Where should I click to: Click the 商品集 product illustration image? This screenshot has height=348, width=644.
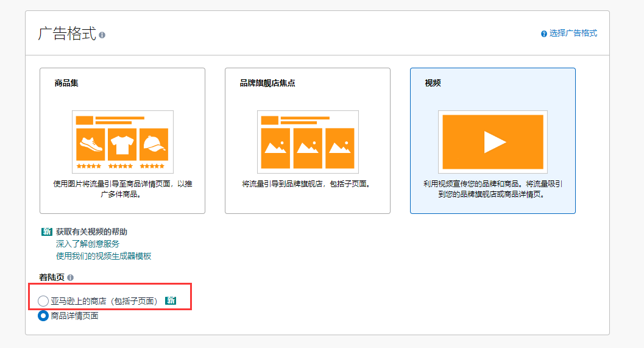click(x=122, y=142)
